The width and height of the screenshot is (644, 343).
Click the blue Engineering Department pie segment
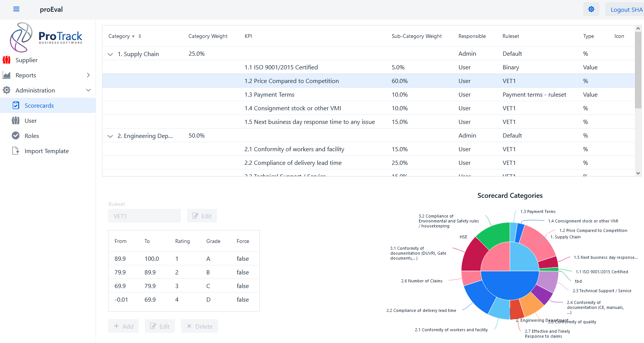(x=510, y=285)
